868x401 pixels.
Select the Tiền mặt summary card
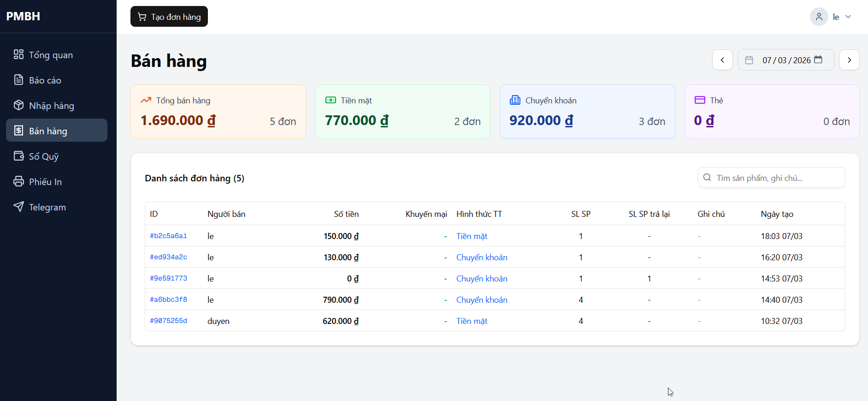click(402, 112)
